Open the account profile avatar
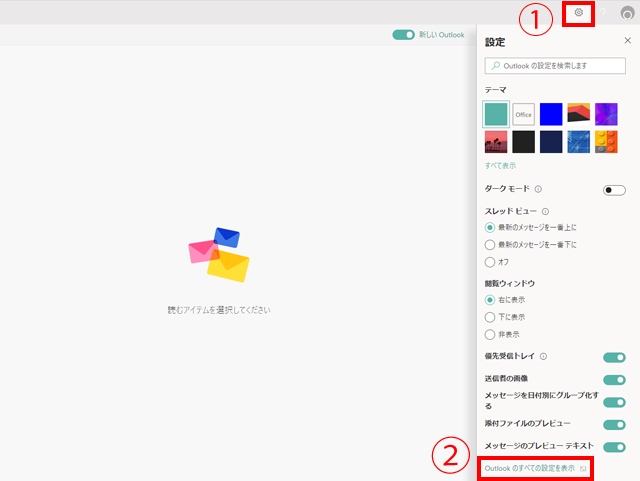 (627, 13)
